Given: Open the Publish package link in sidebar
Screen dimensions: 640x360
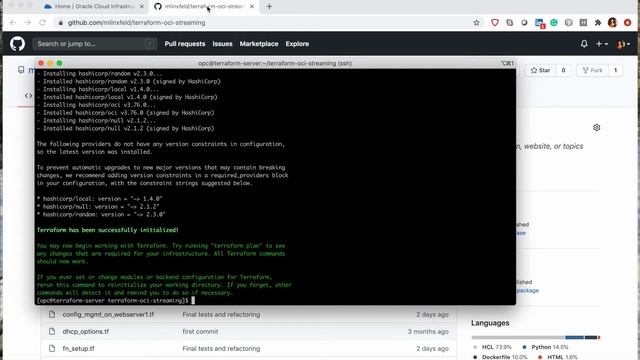Looking at the screenshot, I should coord(527,291).
